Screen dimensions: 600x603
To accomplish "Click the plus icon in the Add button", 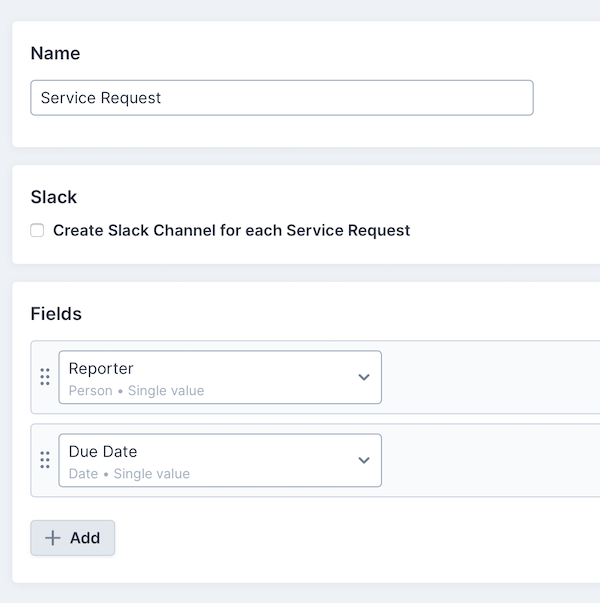I will (x=53, y=538).
